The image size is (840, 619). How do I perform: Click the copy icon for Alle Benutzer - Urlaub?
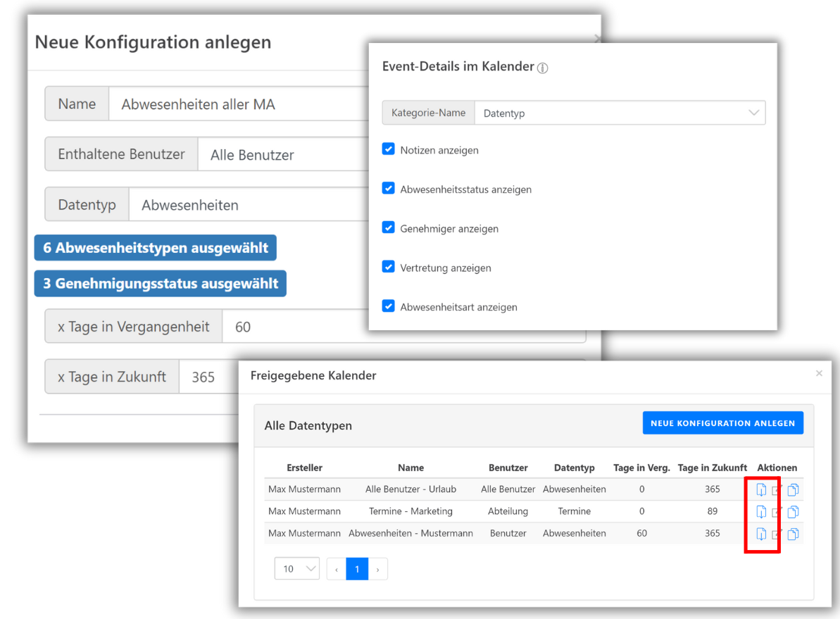(793, 489)
